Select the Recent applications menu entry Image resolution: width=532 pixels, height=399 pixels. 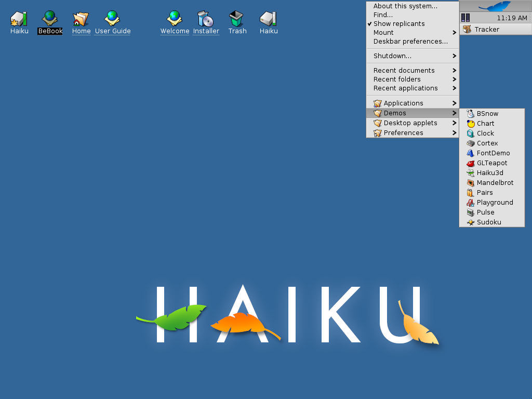tap(413, 88)
